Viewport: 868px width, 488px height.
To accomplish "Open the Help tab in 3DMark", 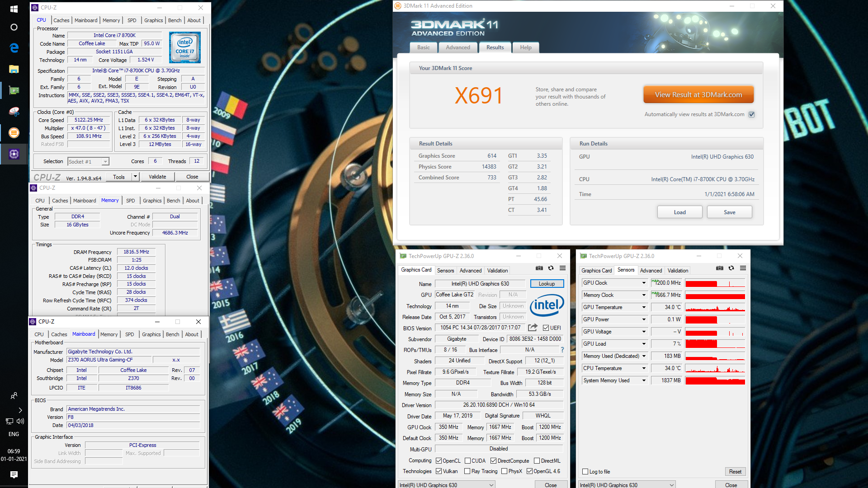I will pos(526,47).
